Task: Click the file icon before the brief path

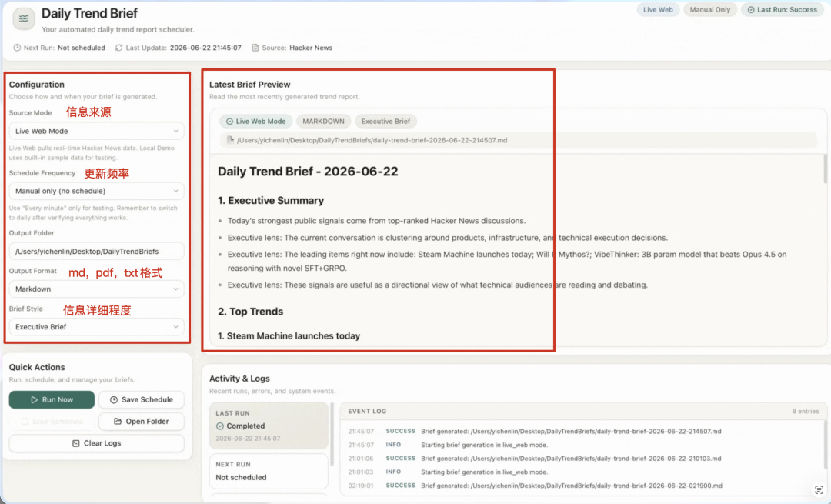Action: pyautogui.click(x=230, y=140)
